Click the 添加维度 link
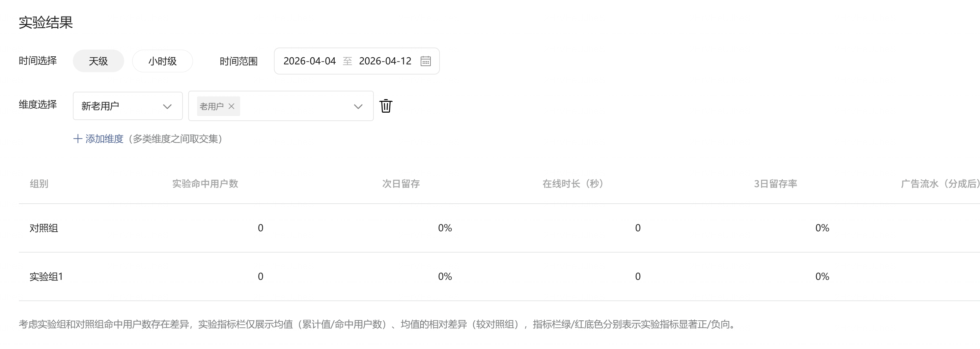Viewport: 980px width, 349px height. (104, 139)
